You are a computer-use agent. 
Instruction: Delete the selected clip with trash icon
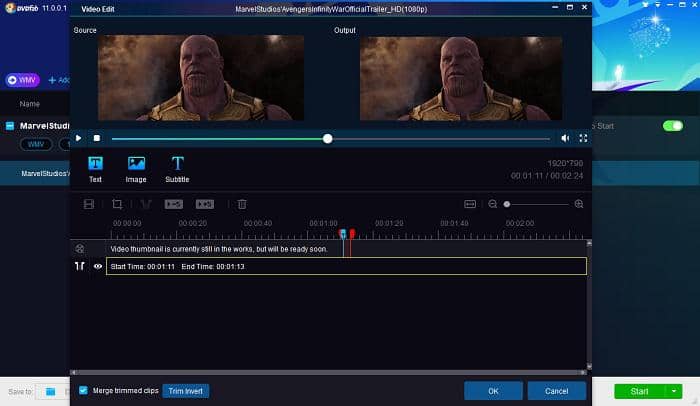(x=242, y=204)
